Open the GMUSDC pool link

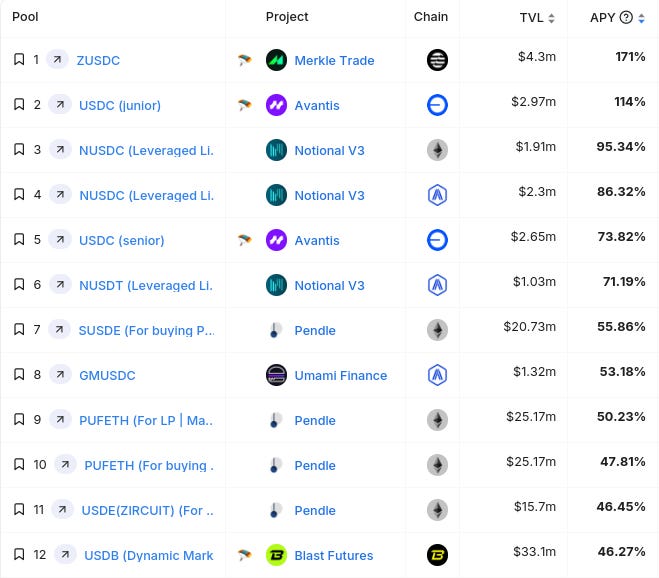click(x=107, y=375)
